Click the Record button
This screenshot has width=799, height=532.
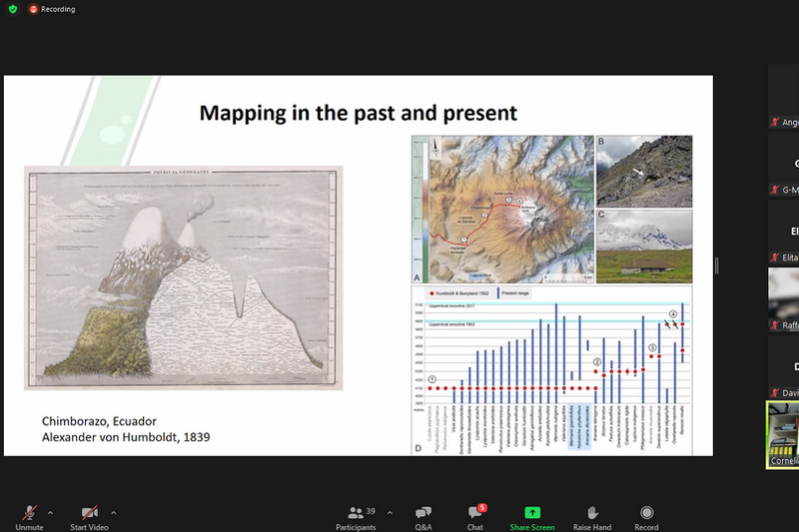646,517
